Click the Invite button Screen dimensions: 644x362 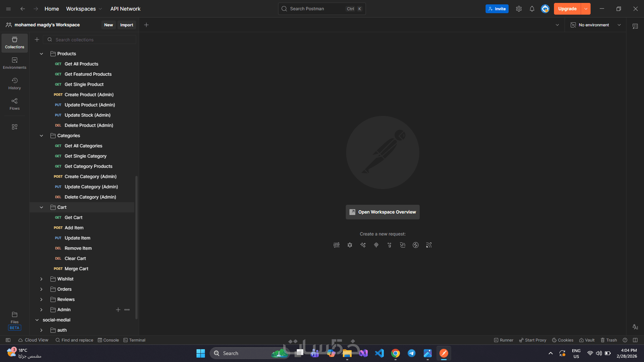tap(497, 9)
